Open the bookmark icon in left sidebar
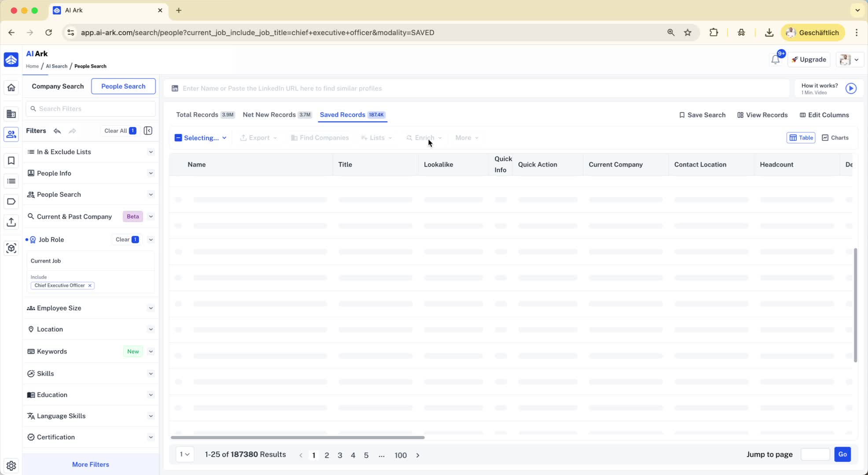This screenshot has height=475, width=868. [11, 161]
